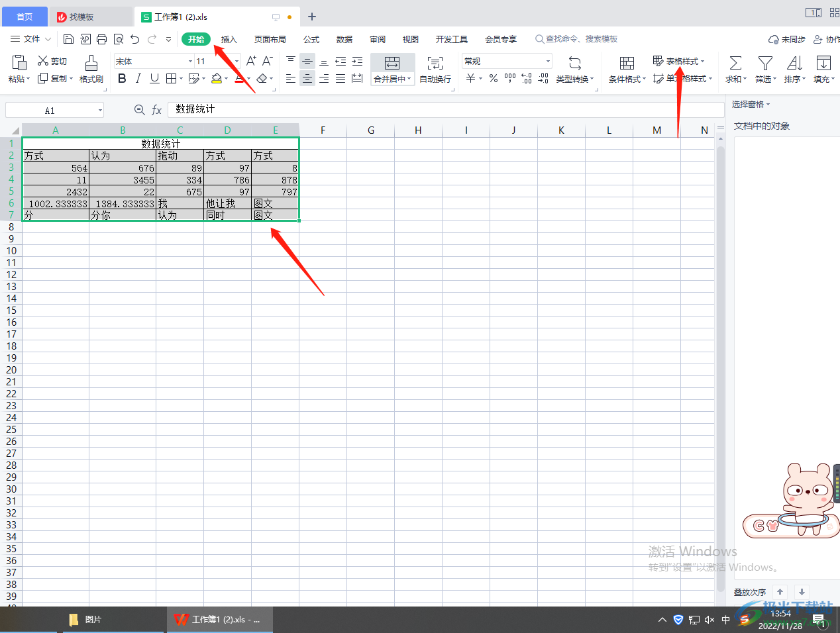Decrease font size with A- icon
The image size is (840, 633).
tap(268, 61)
